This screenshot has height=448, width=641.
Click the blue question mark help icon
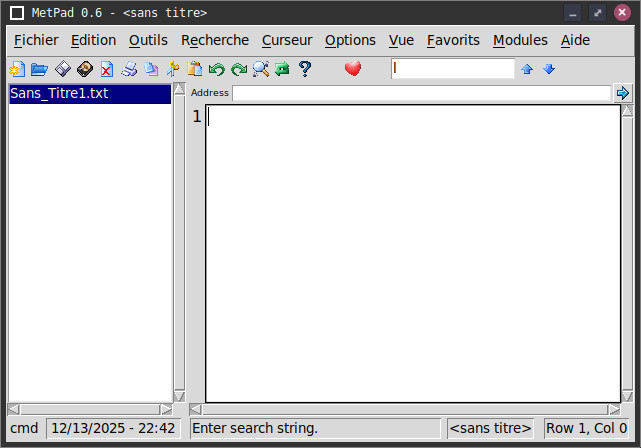click(305, 69)
